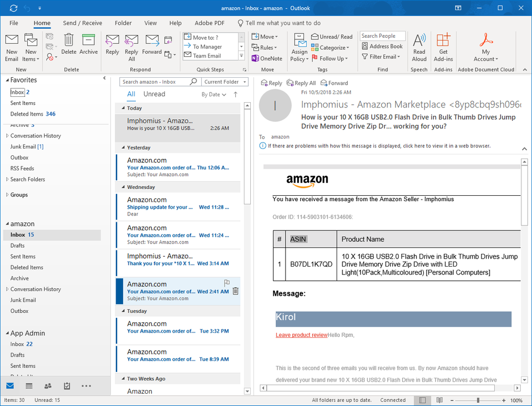The height and width of the screenshot is (406, 532).
Task: Switch to People view
Action: (48, 386)
